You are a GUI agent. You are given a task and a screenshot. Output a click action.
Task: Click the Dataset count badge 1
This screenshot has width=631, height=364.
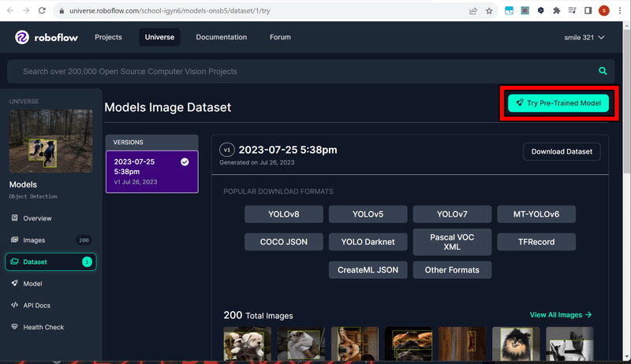(x=87, y=262)
